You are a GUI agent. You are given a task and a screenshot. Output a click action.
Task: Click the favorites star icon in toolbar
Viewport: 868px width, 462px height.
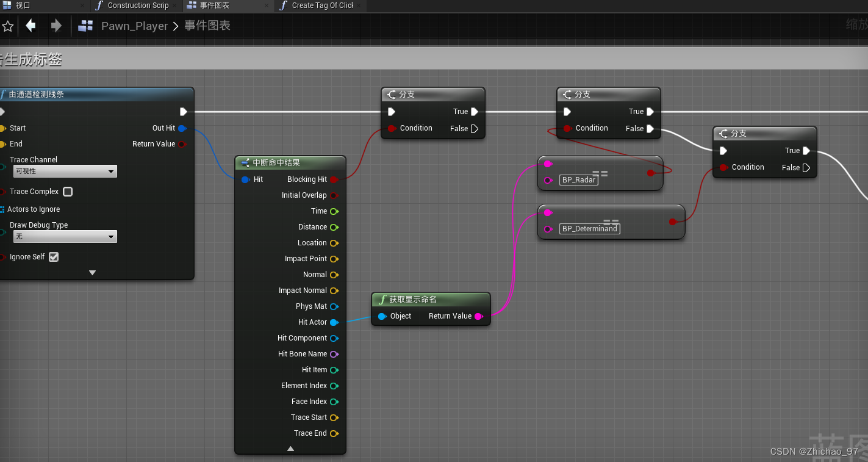pyautogui.click(x=8, y=26)
